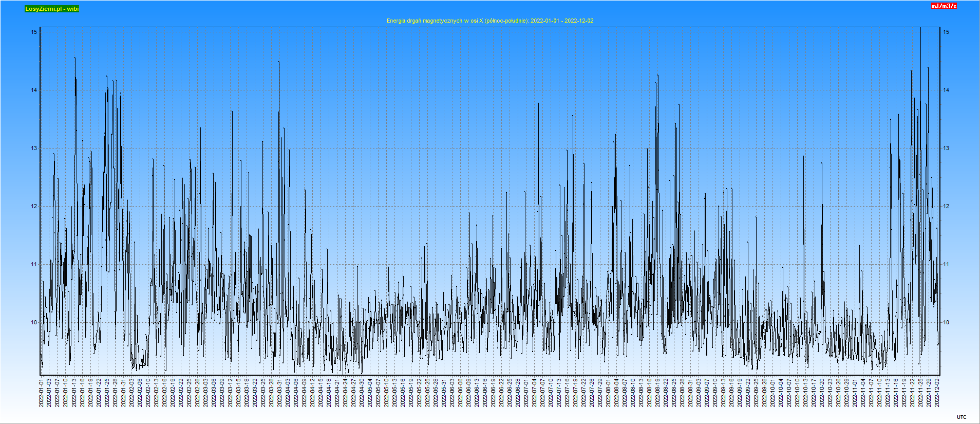Click the 2022-10-13 date label
980x424 pixels.
tap(805, 393)
